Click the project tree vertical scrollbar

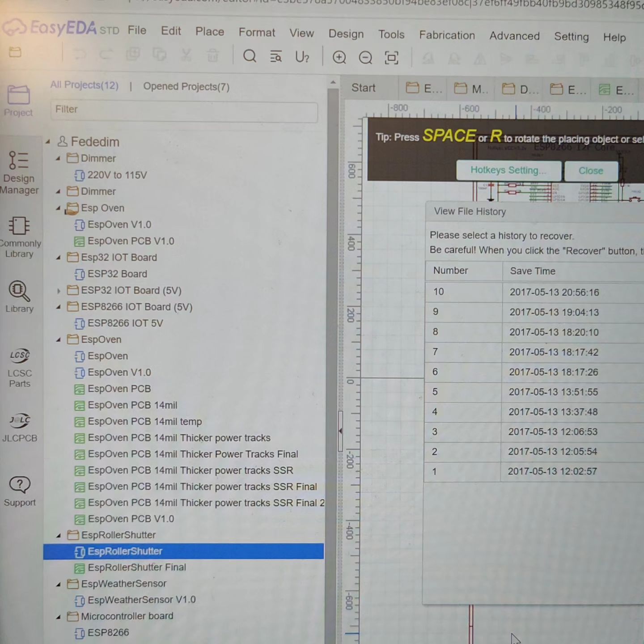point(333,358)
